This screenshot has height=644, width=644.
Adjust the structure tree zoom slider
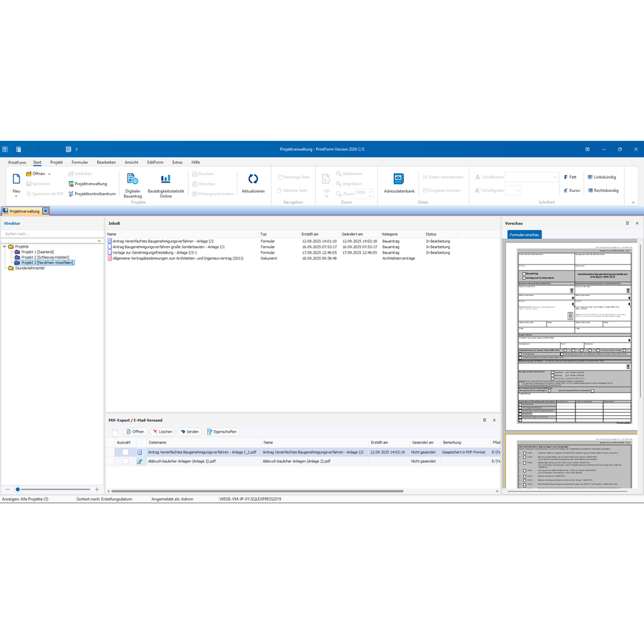[x=17, y=489]
